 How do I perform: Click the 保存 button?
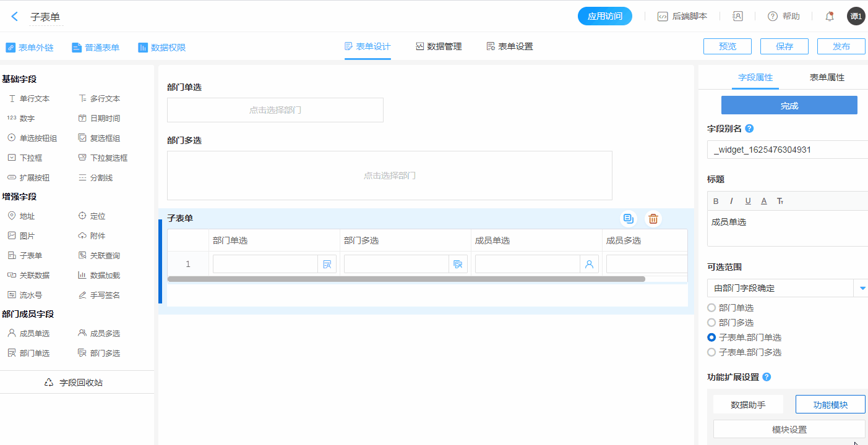784,46
